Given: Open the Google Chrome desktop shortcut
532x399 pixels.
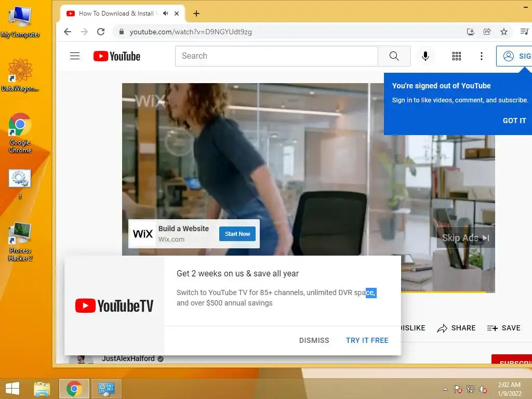Looking at the screenshot, I should pyautogui.click(x=20, y=133).
